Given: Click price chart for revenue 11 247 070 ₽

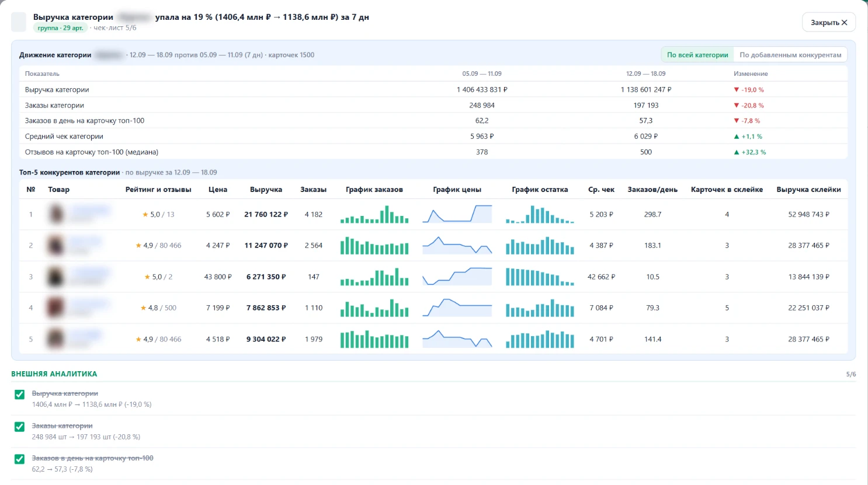Looking at the screenshot, I should [x=457, y=245].
